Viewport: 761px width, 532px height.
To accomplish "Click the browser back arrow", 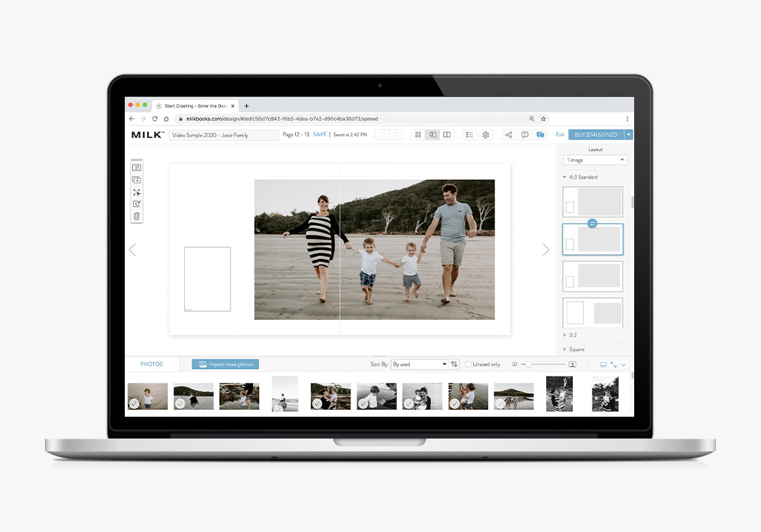I will tap(132, 119).
